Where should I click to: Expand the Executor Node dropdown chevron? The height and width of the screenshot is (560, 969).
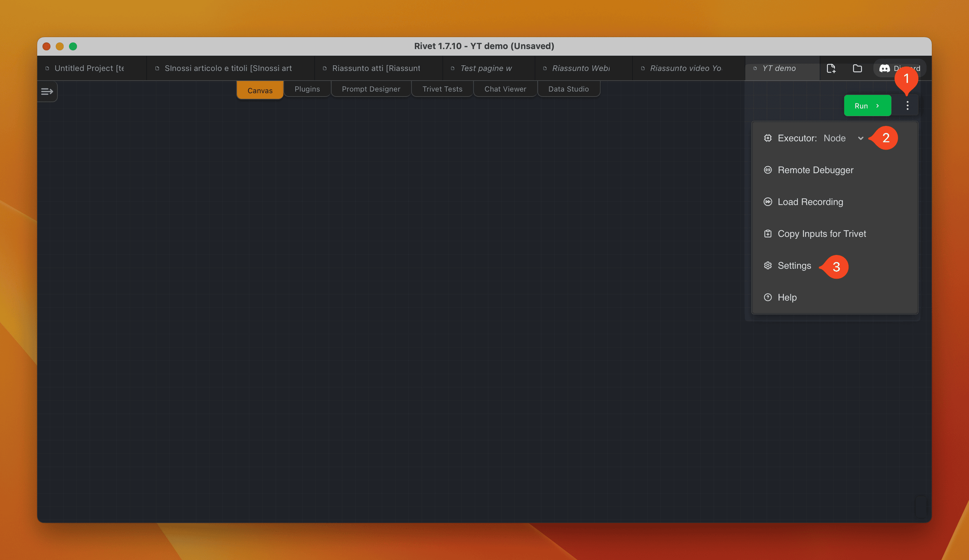(x=860, y=138)
